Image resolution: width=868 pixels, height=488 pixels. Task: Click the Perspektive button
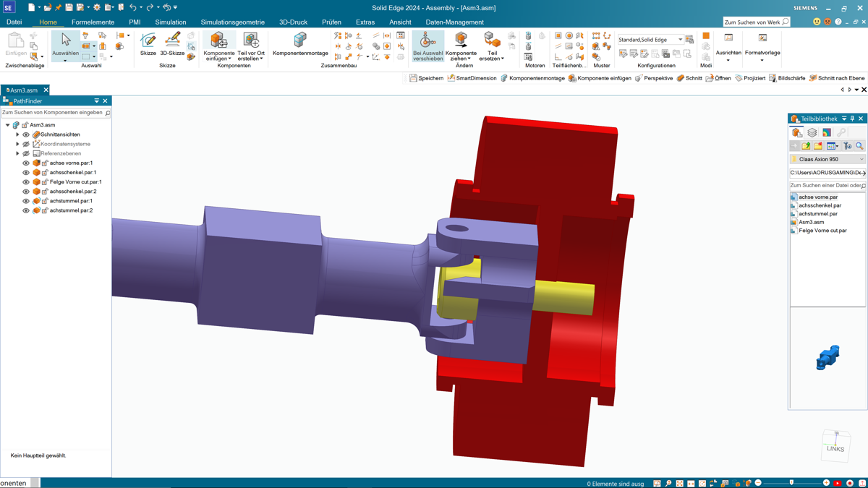(x=653, y=78)
